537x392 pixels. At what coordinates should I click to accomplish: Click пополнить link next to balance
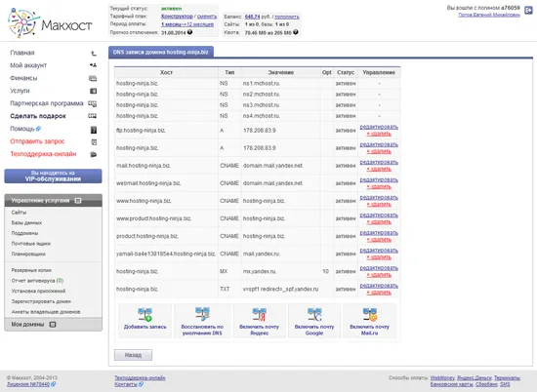[287, 17]
